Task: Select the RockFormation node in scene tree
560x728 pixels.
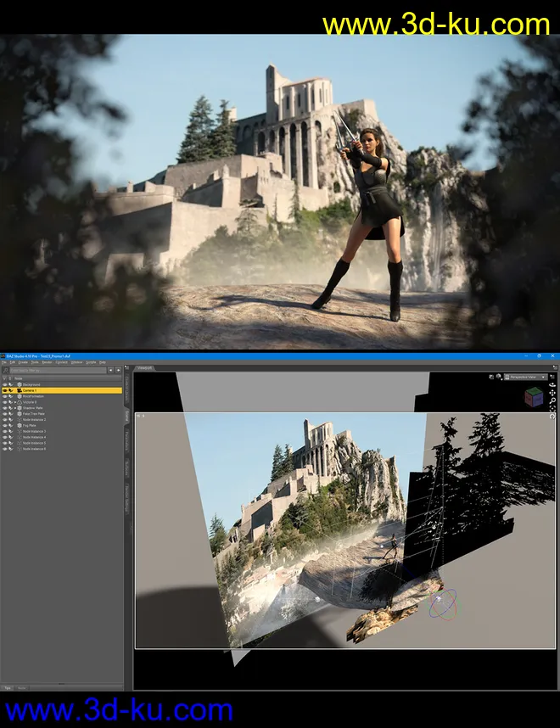Action: tap(33, 396)
